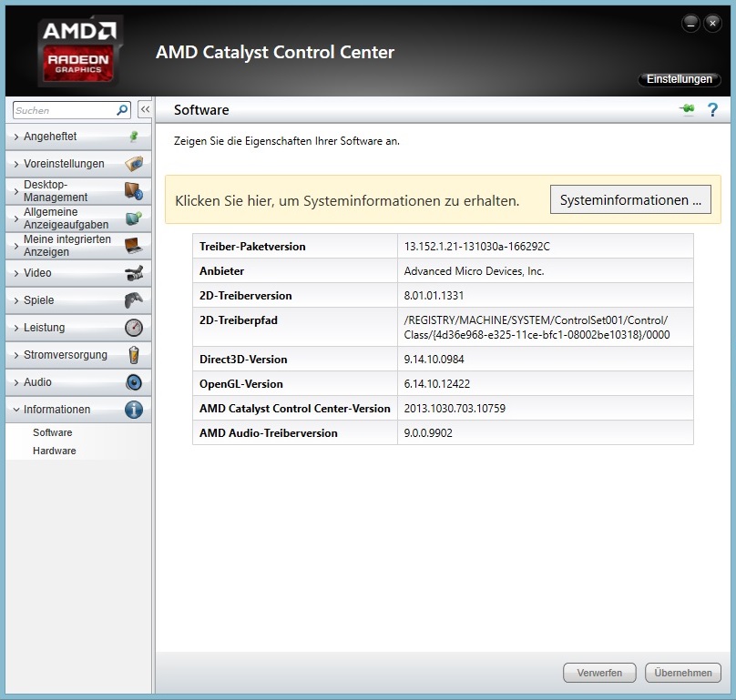Expand the Voreinstellungen section chevron
This screenshot has width=736, height=700.
(16, 164)
